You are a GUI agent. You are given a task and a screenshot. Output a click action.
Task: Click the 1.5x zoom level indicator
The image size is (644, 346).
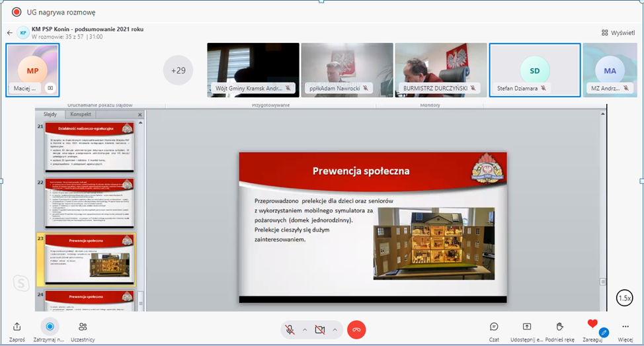click(624, 298)
